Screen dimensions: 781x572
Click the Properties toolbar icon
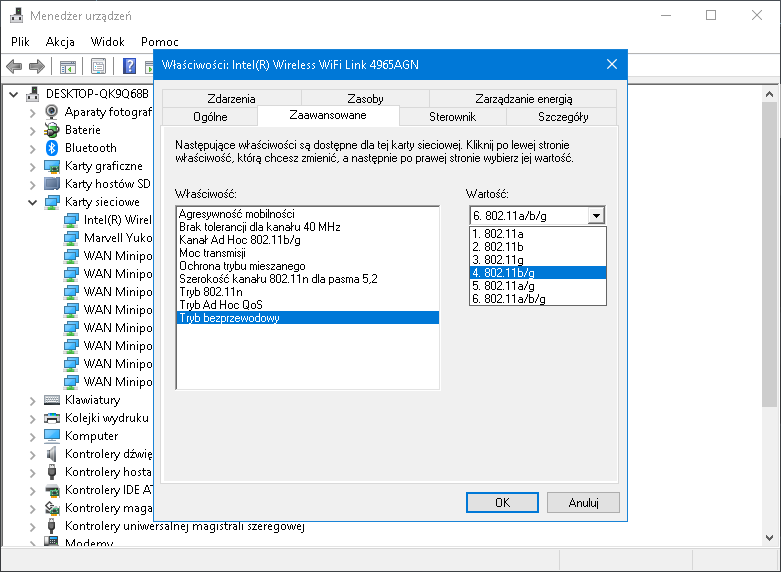[x=99, y=66]
